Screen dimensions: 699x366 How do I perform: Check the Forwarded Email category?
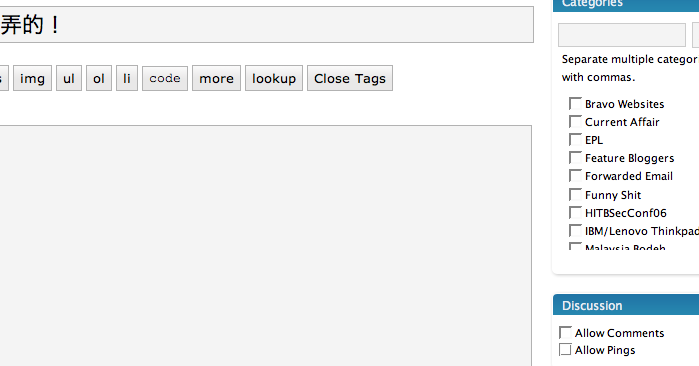(x=576, y=176)
